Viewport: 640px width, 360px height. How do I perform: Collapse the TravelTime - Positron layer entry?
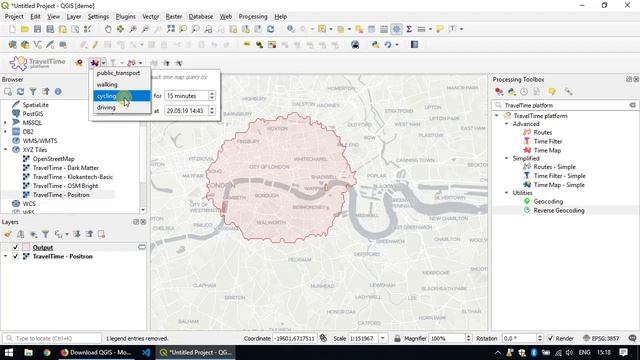click(x=5, y=256)
